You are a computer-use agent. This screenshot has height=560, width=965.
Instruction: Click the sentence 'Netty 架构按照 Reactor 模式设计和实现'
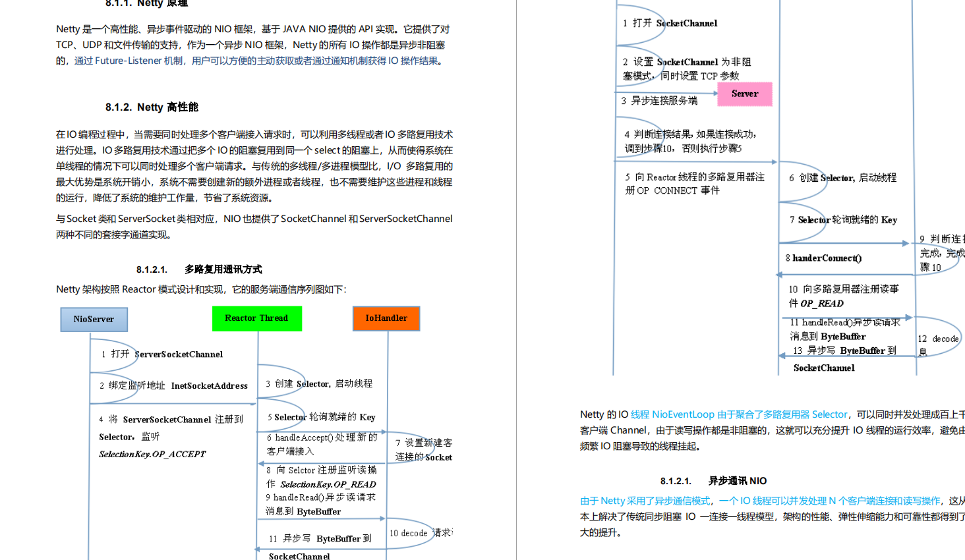(x=200, y=289)
